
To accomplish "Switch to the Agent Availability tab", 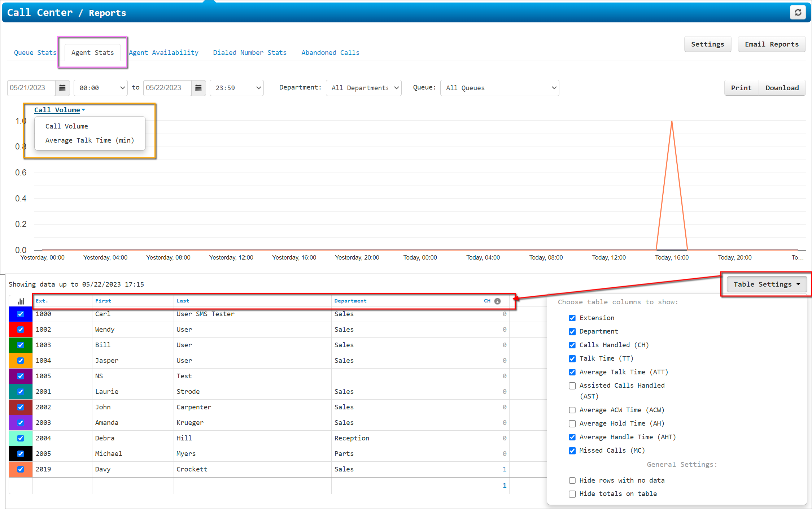I will [163, 53].
